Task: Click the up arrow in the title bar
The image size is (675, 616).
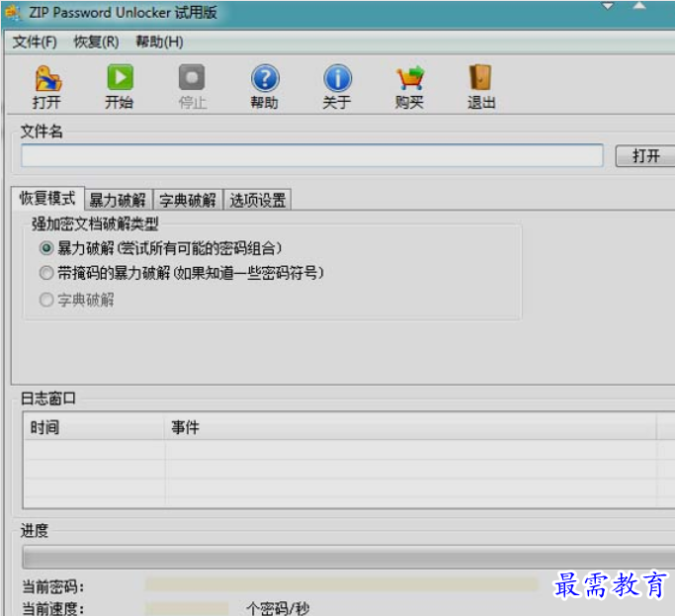Action: [x=639, y=6]
